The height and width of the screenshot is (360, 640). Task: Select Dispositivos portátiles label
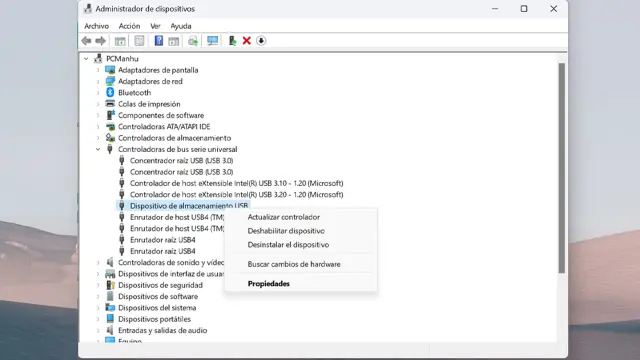pyautogui.click(x=154, y=319)
